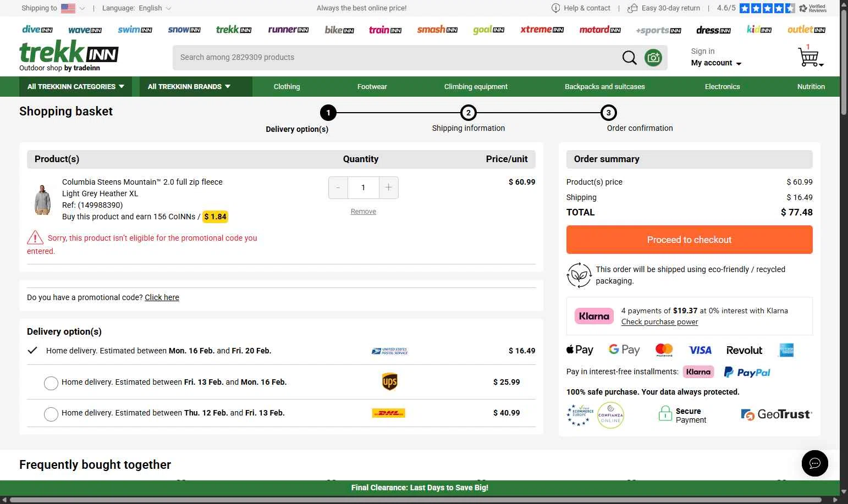Click the horizontal scrollbar at bottom
The width and height of the screenshot is (848, 504).
[416, 500]
